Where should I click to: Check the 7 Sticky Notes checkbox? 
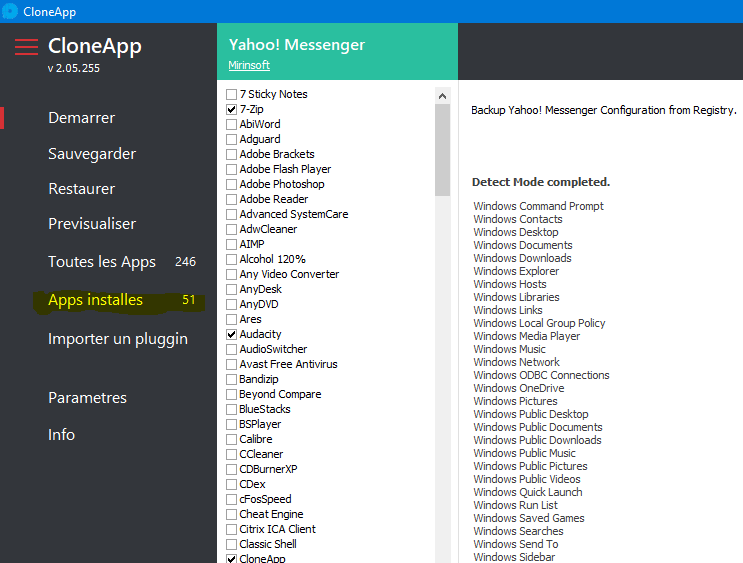click(x=231, y=94)
